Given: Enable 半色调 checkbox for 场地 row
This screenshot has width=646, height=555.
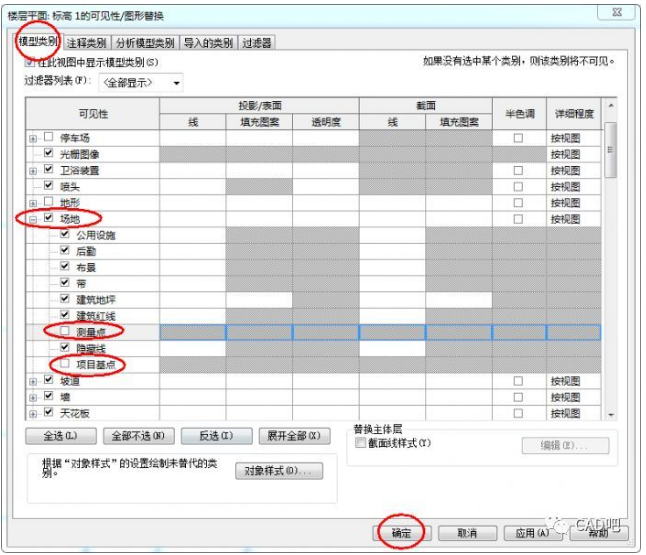Looking at the screenshot, I should point(518,219).
